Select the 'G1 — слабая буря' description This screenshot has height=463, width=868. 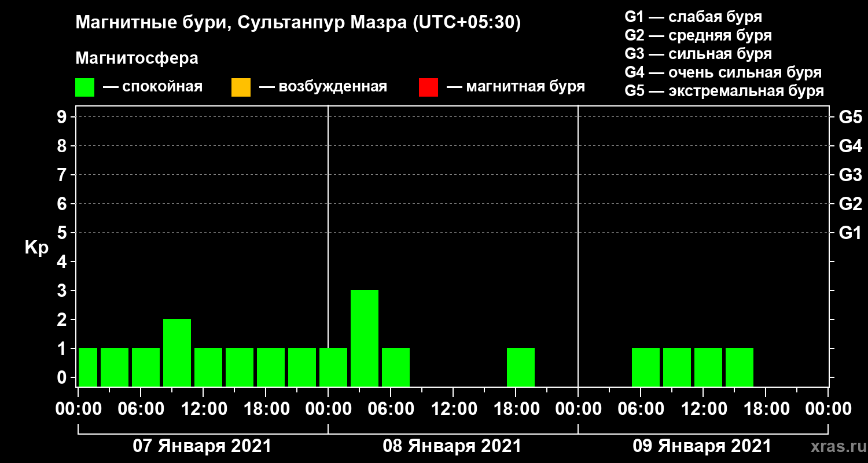coord(693,16)
